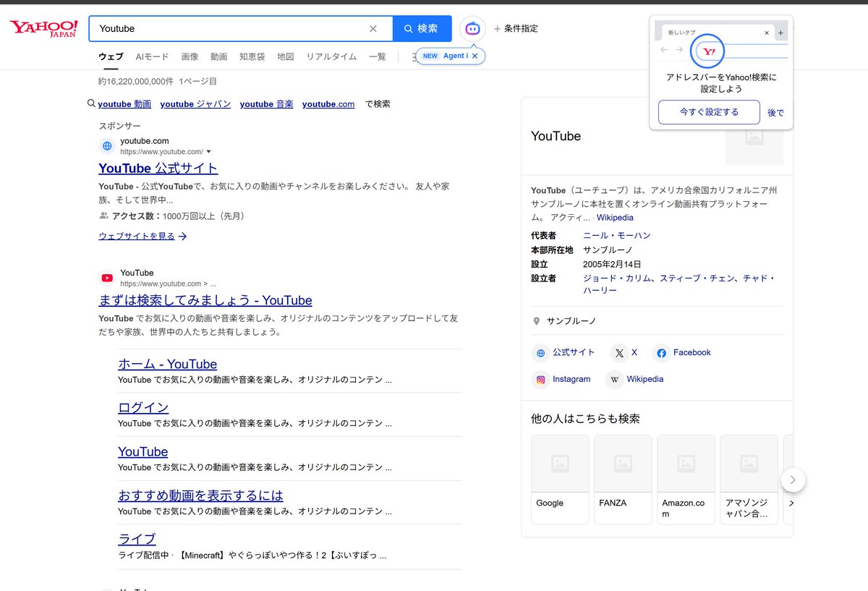Screen dimensions: 868x591
Task: Switch to the 画像 tab
Action: (190, 56)
